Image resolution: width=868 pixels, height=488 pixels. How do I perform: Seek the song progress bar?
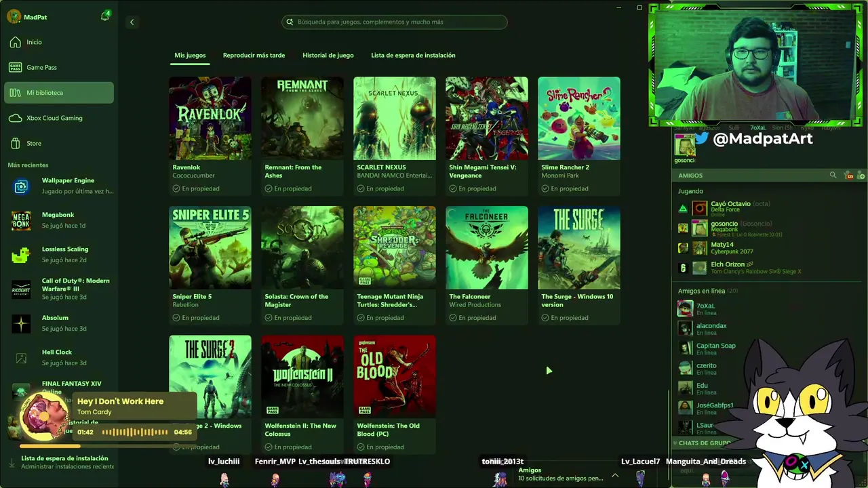coord(107,446)
